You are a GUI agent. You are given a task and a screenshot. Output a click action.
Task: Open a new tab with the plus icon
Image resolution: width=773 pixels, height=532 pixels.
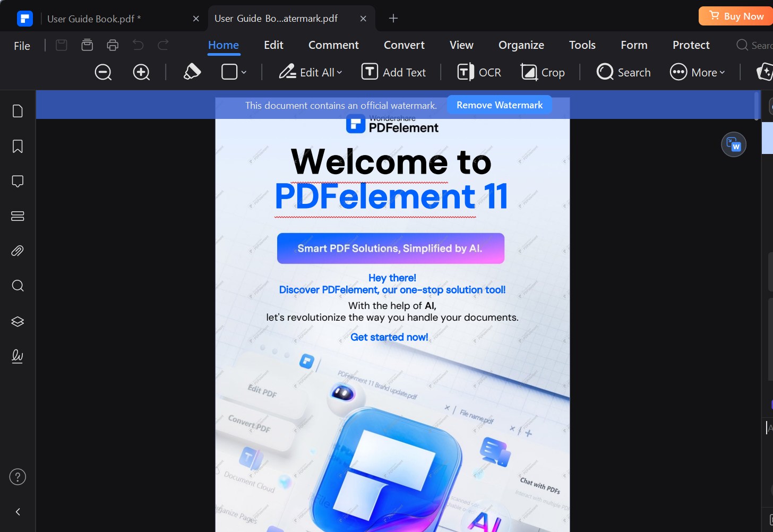pyautogui.click(x=393, y=19)
